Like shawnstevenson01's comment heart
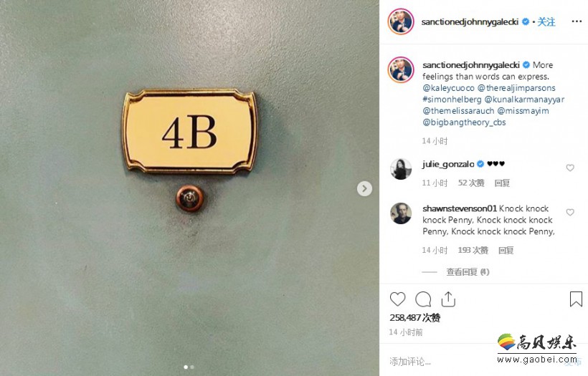Viewport: 588px width, 376px height. (x=570, y=212)
